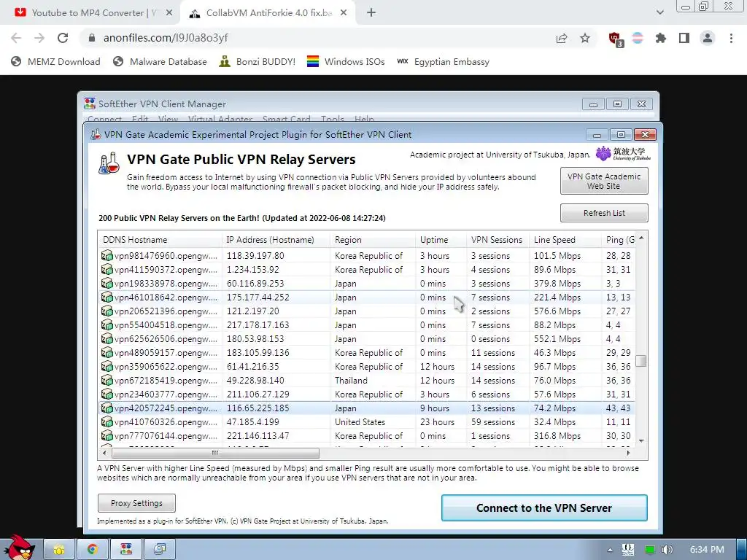Click the share page icon in address bar
The width and height of the screenshot is (747, 560).
(562, 38)
